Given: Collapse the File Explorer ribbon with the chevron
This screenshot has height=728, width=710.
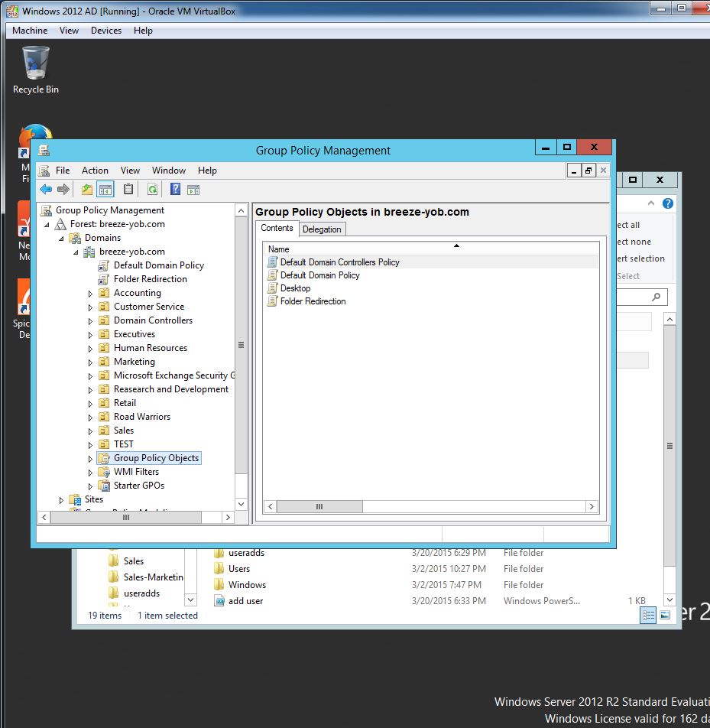Looking at the screenshot, I should [651, 203].
